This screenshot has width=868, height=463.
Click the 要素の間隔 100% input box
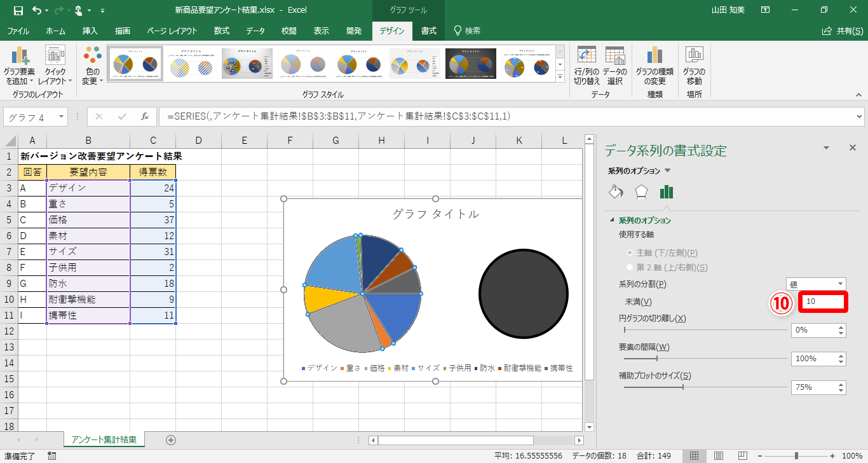[814, 359]
